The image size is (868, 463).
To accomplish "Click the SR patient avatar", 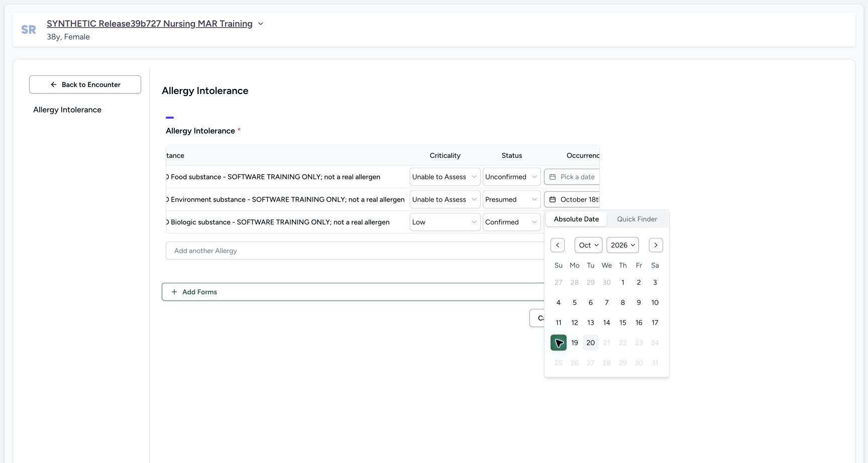I will coord(29,30).
